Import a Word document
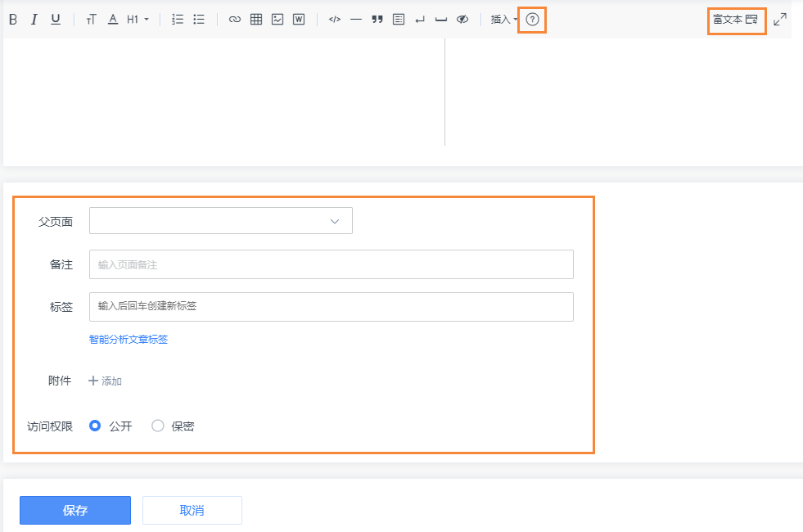Image resolution: width=803 pixels, height=532 pixels. 299,20
